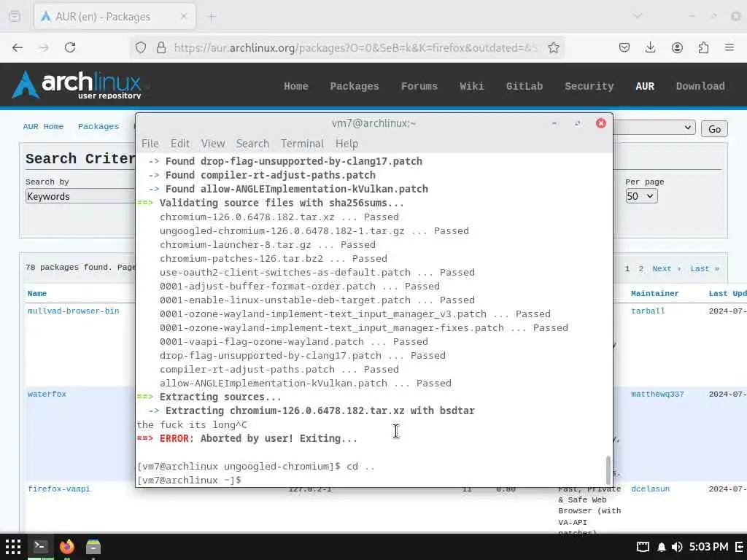The height and width of the screenshot is (560, 747).
Task: Open the firefox-vaapi package link
Action: [58, 489]
